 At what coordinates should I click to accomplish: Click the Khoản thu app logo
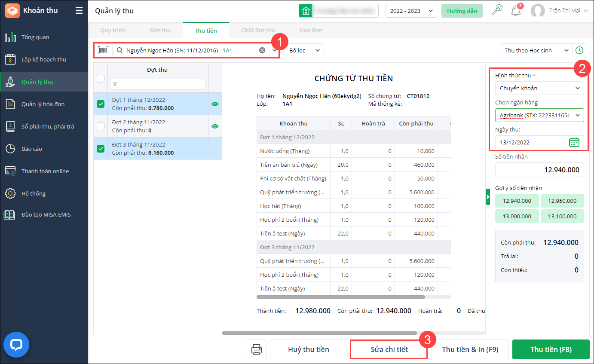(12, 11)
